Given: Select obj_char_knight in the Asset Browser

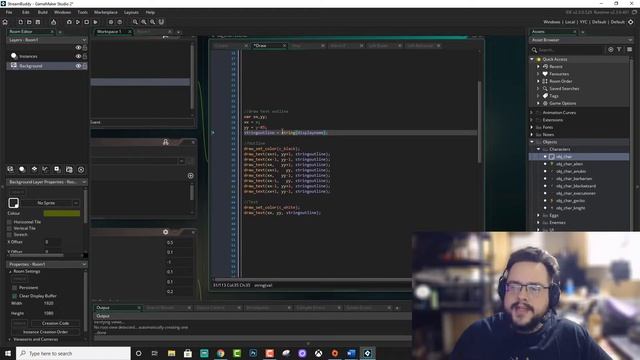Looking at the screenshot, I should (571, 208).
